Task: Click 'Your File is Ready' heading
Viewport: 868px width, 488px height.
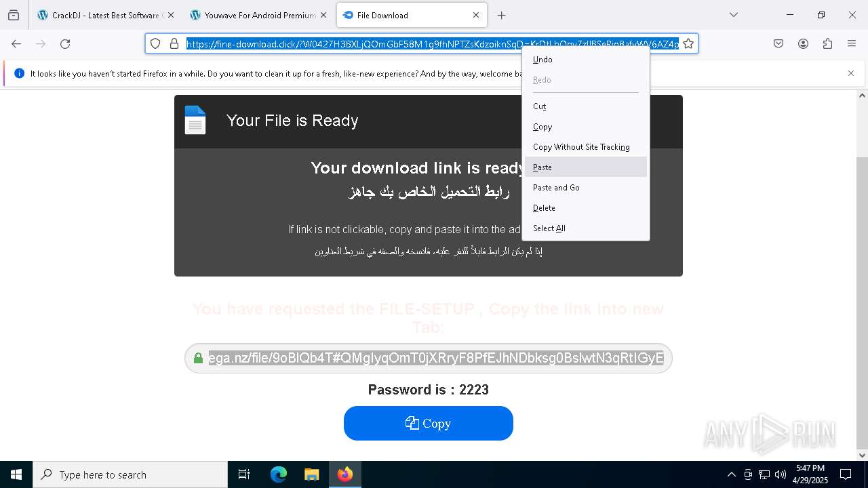Action: coord(292,121)
